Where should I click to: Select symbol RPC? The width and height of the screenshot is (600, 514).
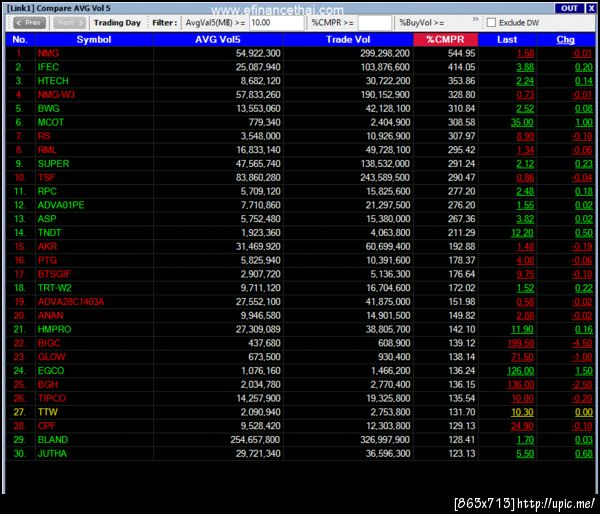[x=47, y=191]
